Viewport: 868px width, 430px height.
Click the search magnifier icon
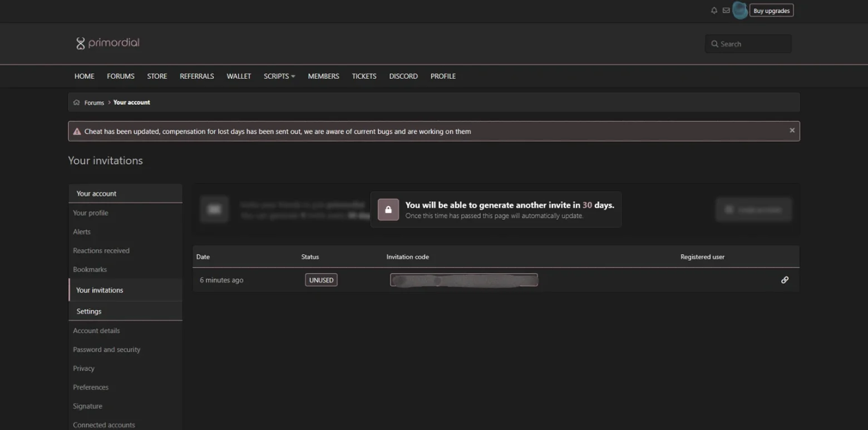[714, 44]
